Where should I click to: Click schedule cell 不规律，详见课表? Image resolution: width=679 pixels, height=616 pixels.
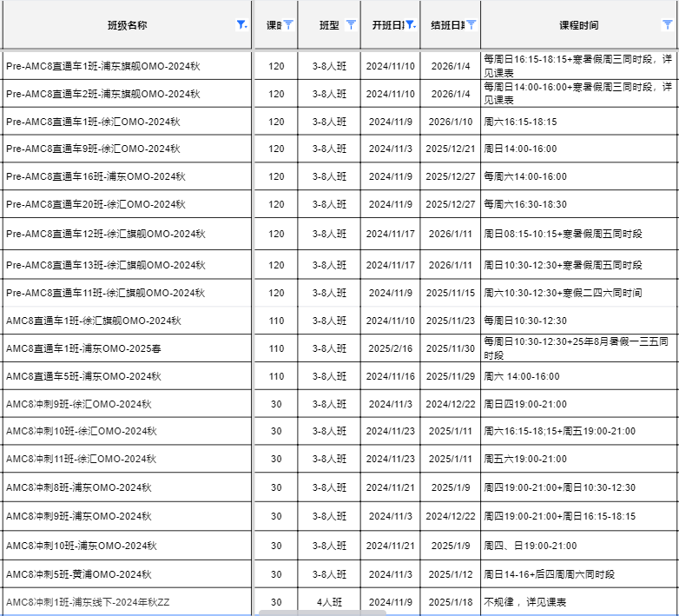[579, 602]
